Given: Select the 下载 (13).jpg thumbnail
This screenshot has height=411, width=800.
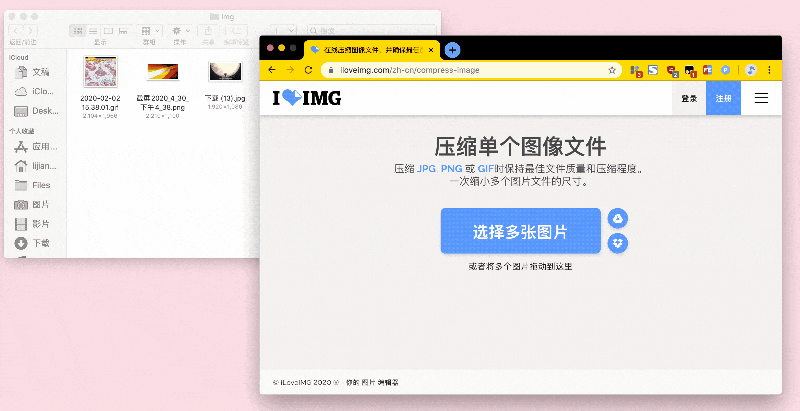Looking at the screenshot, I should [225, 71].
